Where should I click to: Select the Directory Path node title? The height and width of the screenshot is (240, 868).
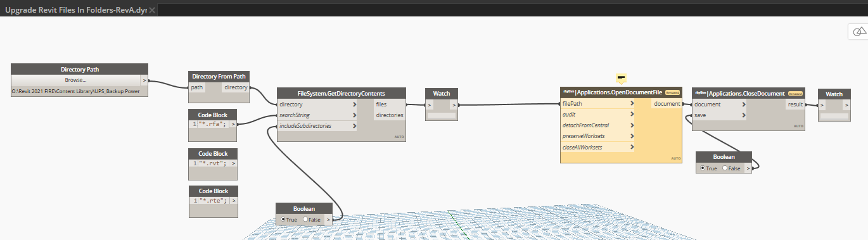click(x=80, y=69)
